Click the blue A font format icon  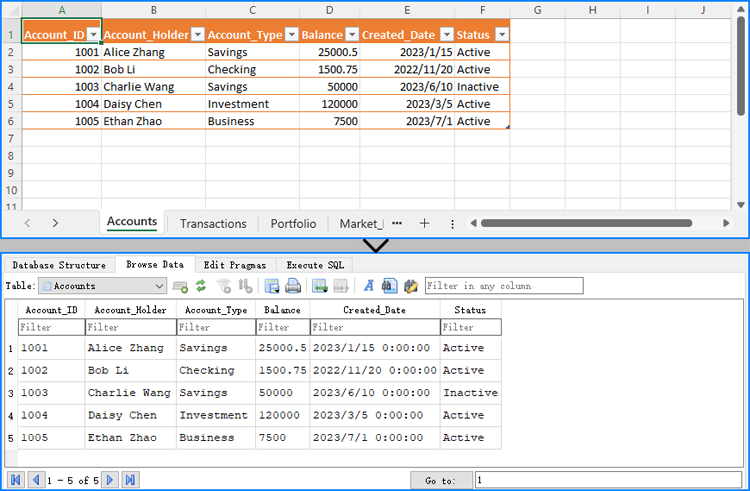[x=368, y=286]
